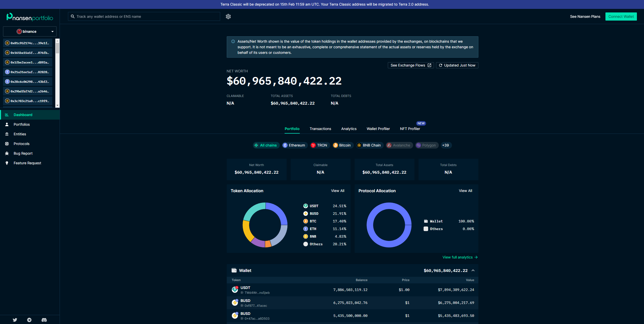Image resolution: width=644 pixels, height=324 pixels.
Task: Click up arrow of address list scrollbar
Action: [58, 40]
